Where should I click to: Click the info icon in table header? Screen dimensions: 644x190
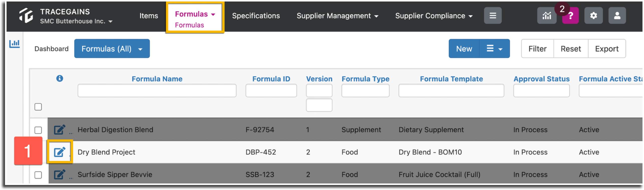[60, 78]
